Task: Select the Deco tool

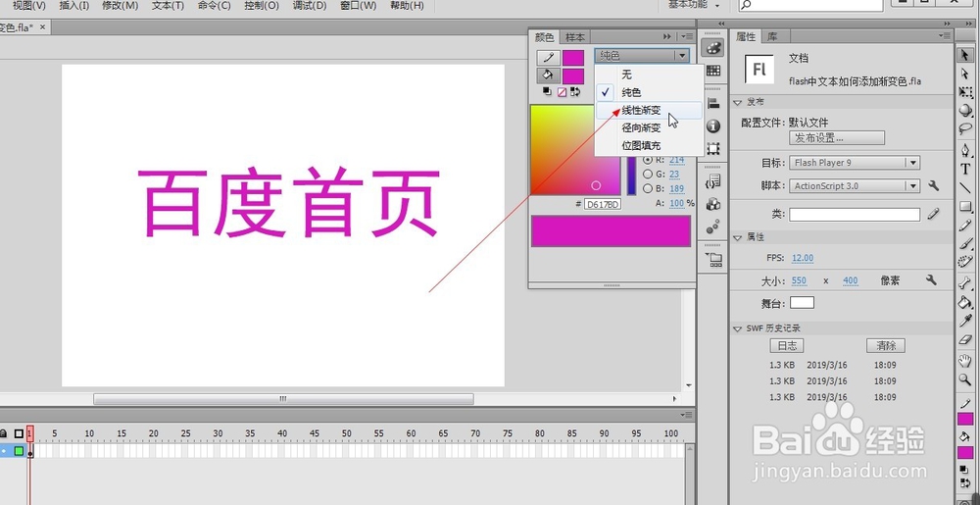Action: point(965,261)
